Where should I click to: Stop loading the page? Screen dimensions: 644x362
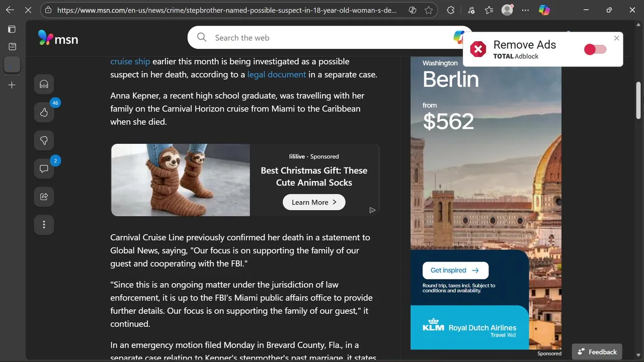click(28, 10)
